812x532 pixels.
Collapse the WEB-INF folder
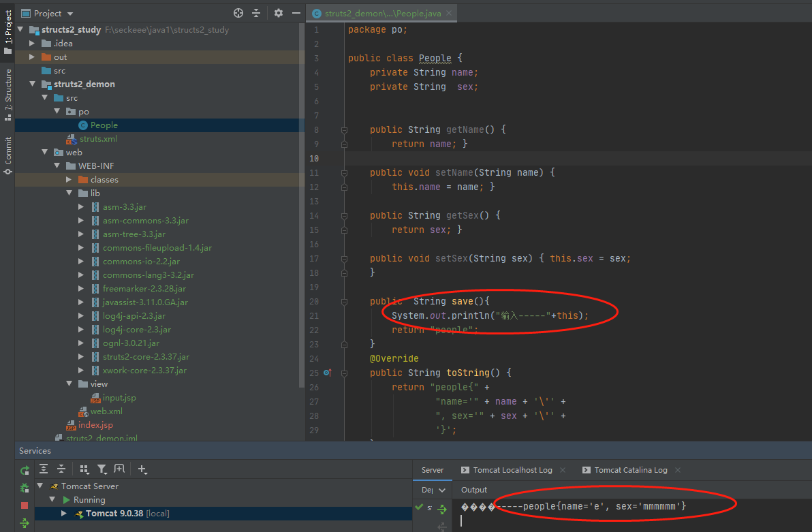57,166
